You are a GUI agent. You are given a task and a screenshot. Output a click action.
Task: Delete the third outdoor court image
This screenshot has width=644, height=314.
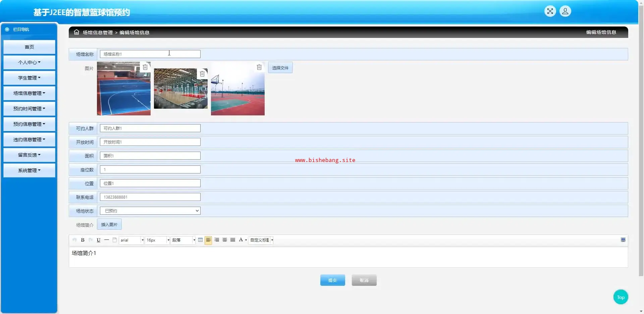tap(259, 67)
